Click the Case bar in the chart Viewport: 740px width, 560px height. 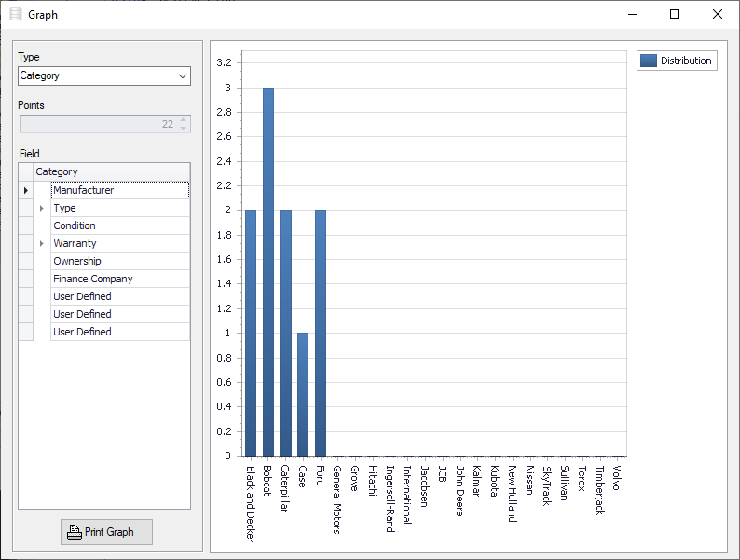(x=303, y=394)
